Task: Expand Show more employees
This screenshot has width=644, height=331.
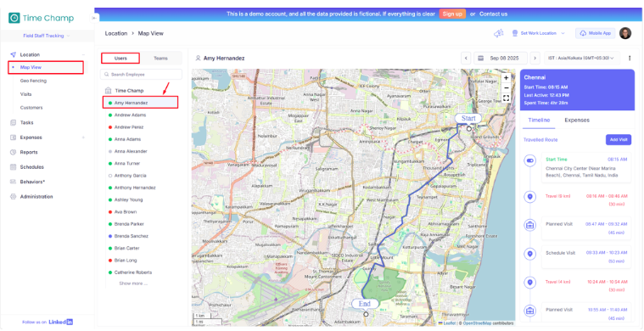Action: 133,283
